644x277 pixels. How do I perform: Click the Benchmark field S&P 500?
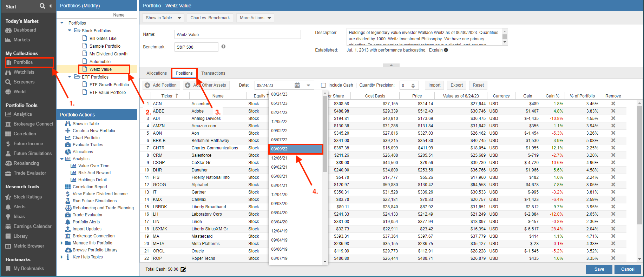196,47
